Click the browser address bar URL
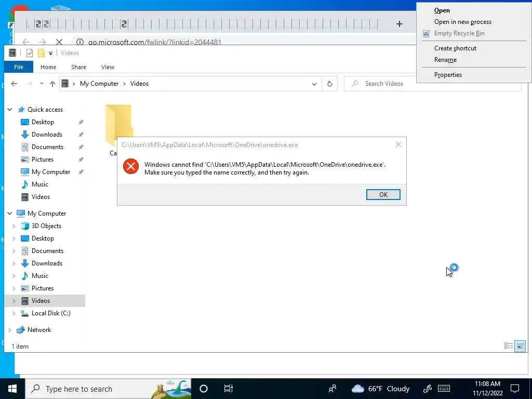Viewport: 532px width, 399px height. tap(155, 42)
